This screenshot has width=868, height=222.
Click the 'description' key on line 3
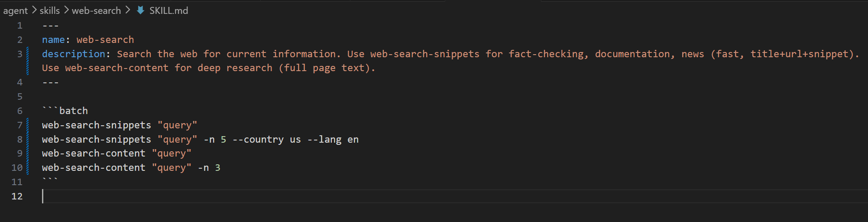(74, 54)
